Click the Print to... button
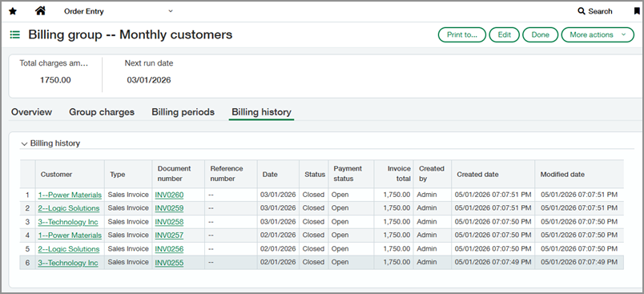The height and width of the screenshot is (294, 644). [x=462, y=35]
